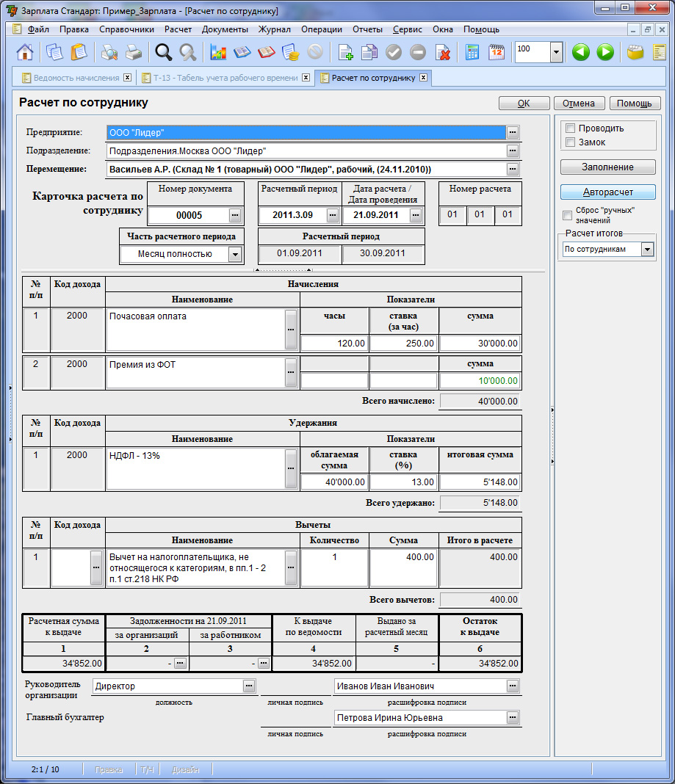Click the Delete document red X icon

coord(443,52)
